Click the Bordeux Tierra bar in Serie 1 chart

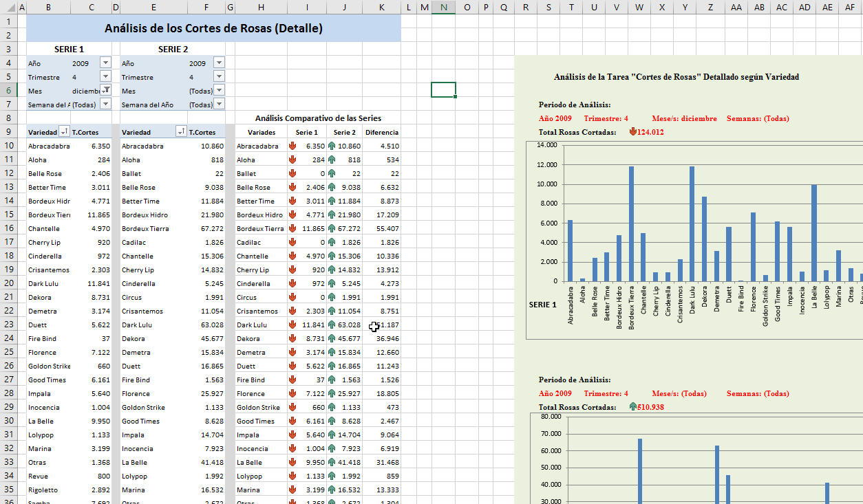[x=631, y=223]
